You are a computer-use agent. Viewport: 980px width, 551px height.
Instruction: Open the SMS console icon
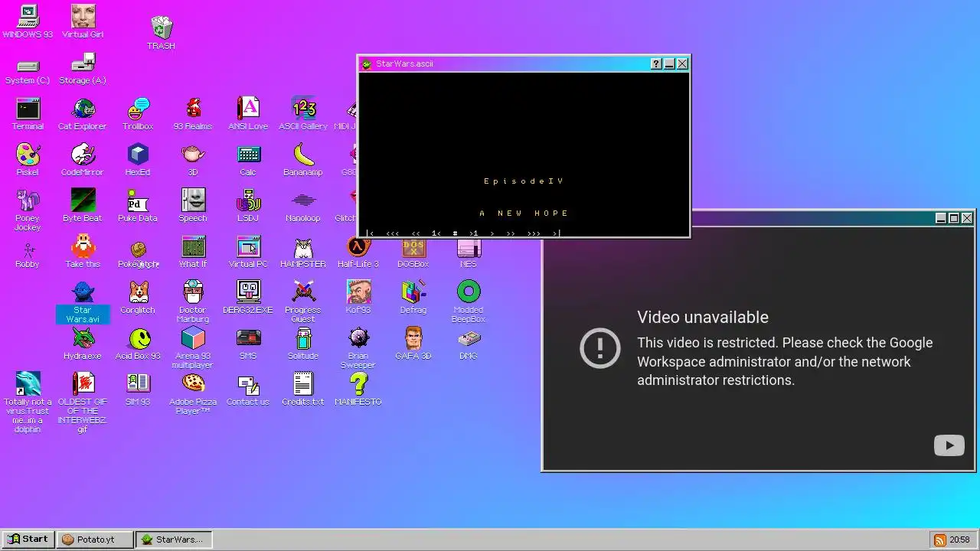click(x=248, y=344)
